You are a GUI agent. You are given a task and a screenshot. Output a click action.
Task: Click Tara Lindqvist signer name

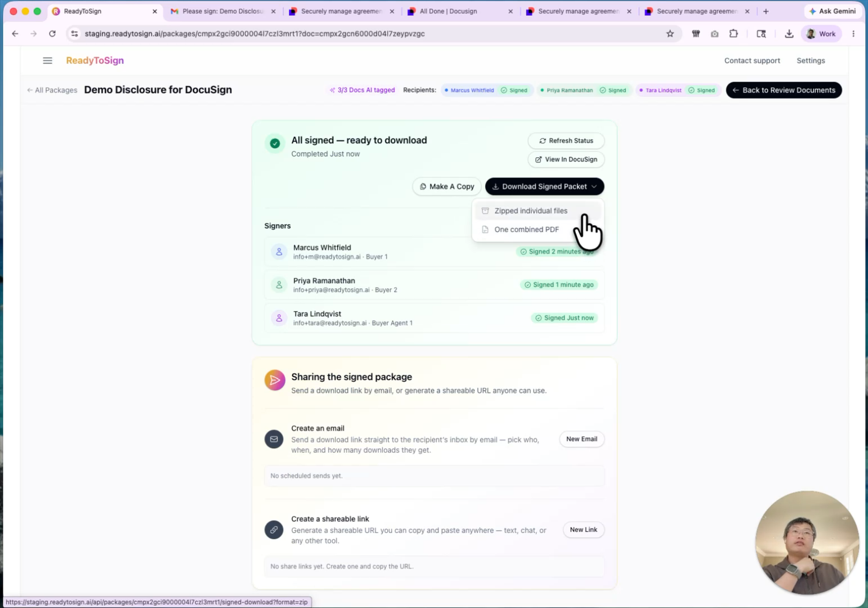(317, 314)
